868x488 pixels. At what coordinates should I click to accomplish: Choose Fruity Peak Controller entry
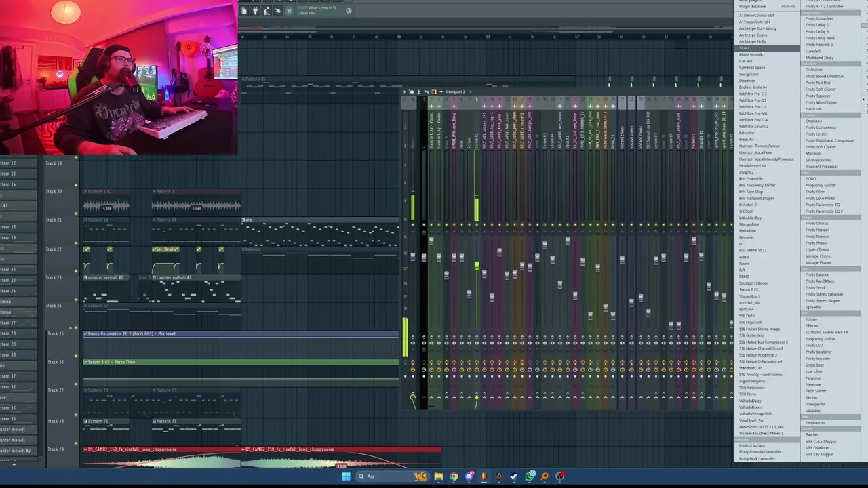757,458
